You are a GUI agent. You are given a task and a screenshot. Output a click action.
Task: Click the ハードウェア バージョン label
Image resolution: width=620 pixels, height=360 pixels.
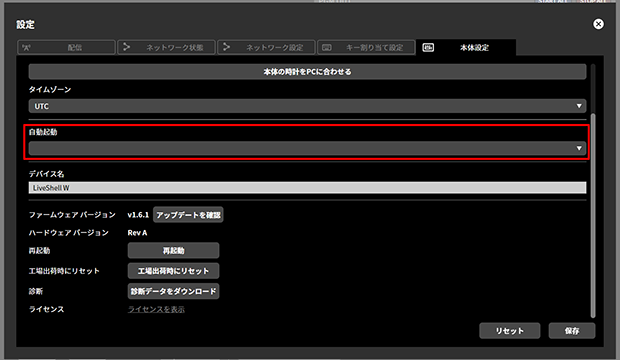pos(68,233)
